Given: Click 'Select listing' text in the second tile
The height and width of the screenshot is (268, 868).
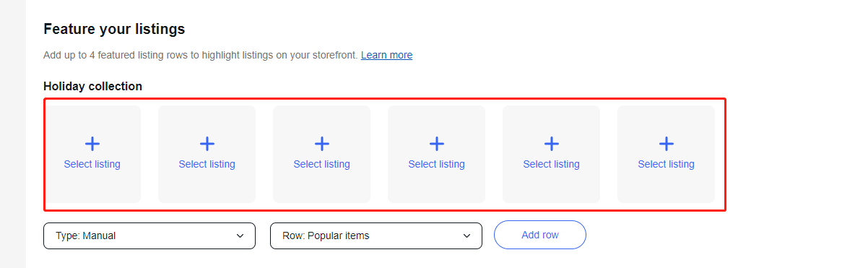Looking at the screenshot, I should point(207,164).
